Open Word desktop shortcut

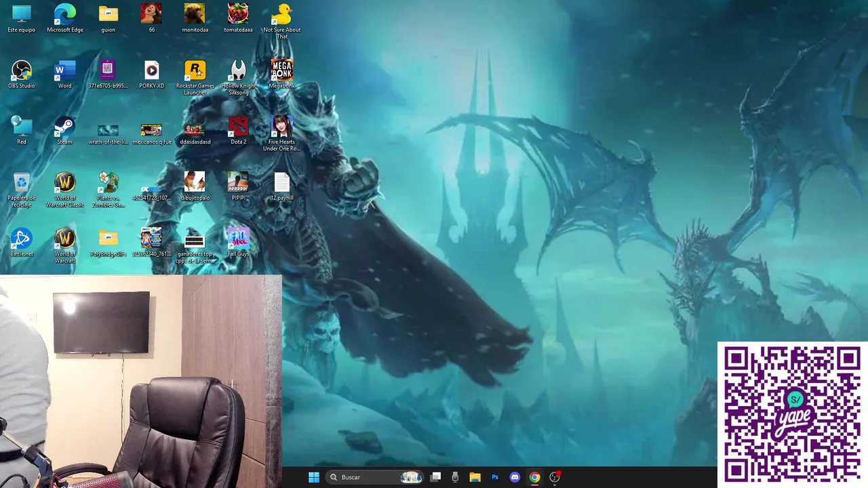click(65, 75)
